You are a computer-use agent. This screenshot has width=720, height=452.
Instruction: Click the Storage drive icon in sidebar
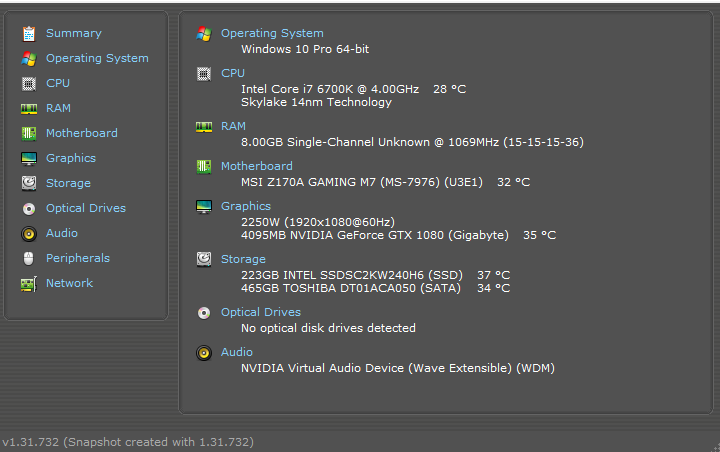point(28,183)
